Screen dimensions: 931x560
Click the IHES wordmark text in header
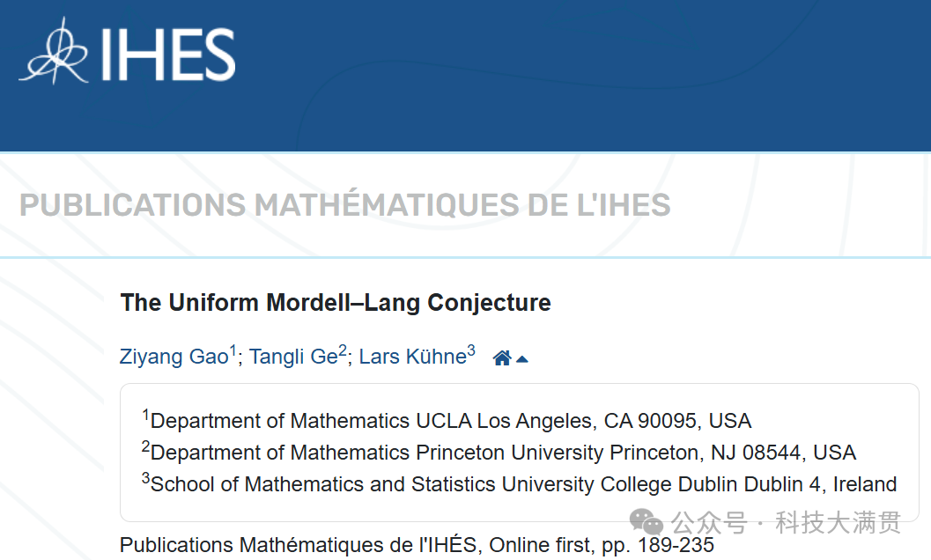click(167, 55)
